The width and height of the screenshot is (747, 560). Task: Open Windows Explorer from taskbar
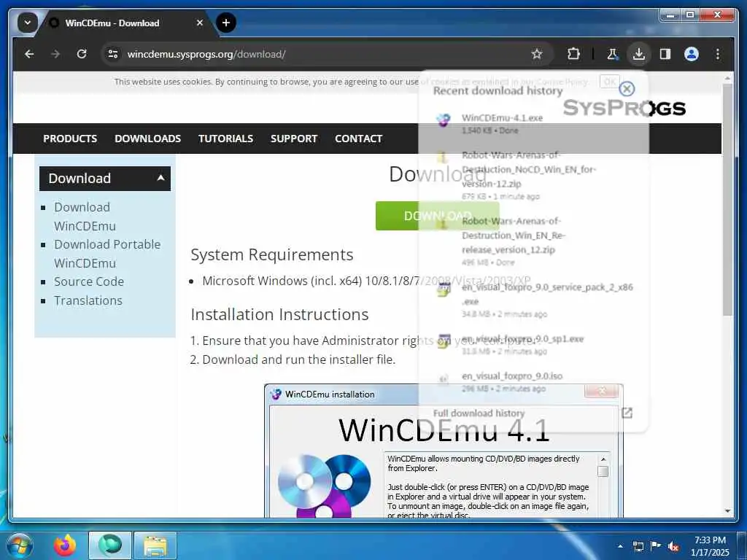[x=155, y=545]
